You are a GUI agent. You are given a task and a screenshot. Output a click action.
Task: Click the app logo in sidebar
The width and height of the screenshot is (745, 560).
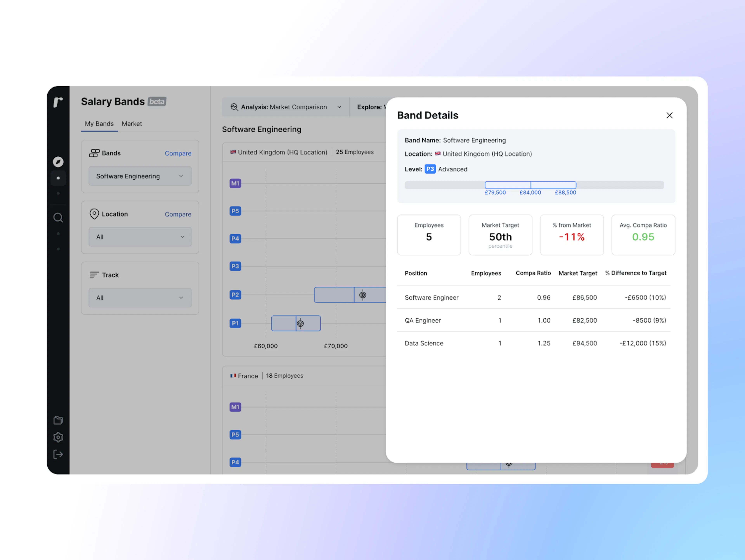(58, 102)
